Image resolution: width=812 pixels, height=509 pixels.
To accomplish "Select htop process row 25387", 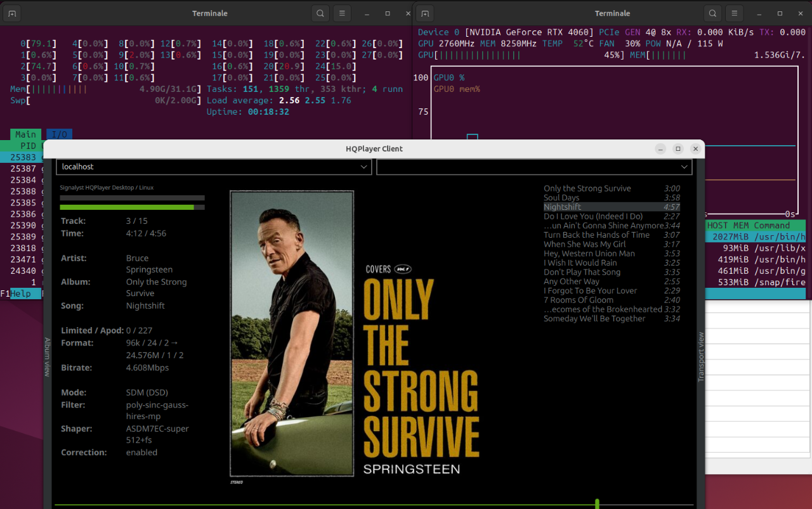I will 23,169.
